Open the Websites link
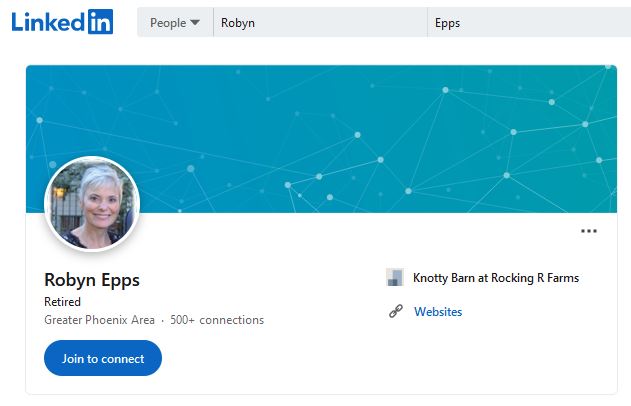Screen dimensions: 631x406 pos(438,312)
